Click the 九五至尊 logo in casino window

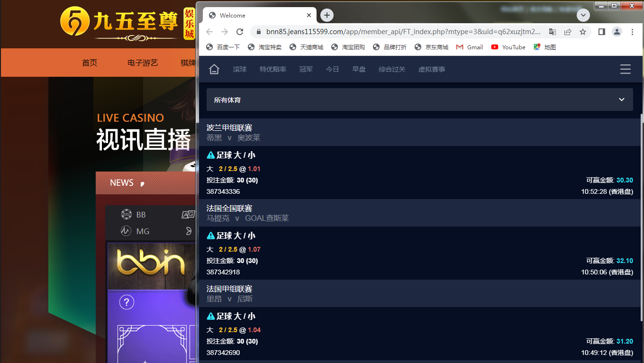(127, 24)
